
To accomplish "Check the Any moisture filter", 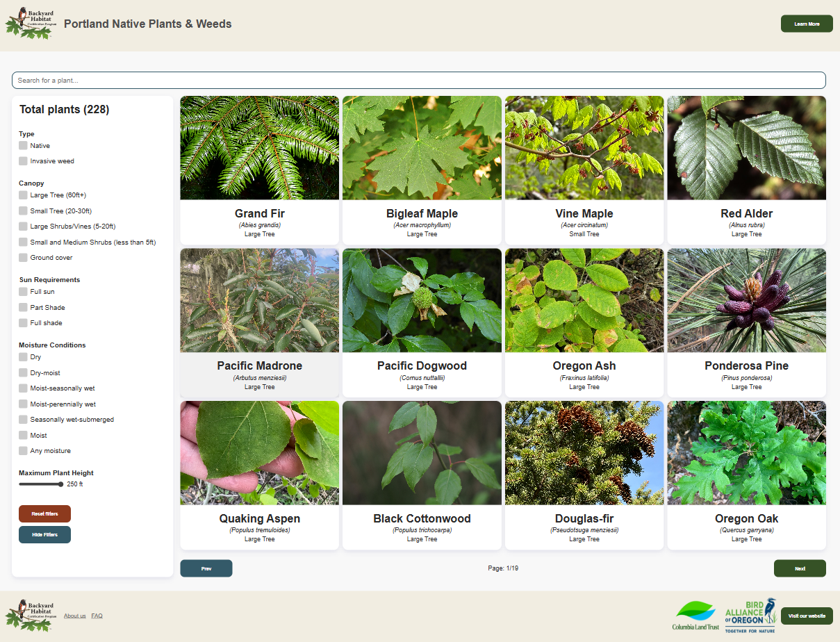I will pyautogui.click(x=23, y=451).
